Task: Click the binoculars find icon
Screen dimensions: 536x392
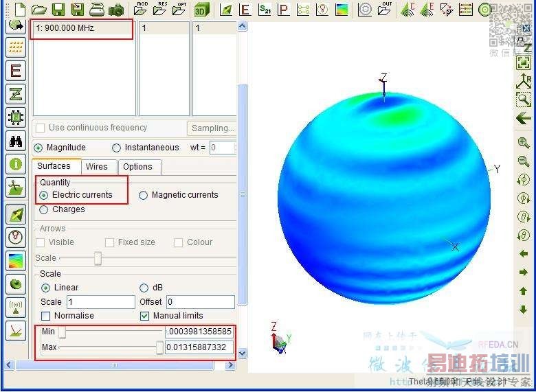Action: 16,141
